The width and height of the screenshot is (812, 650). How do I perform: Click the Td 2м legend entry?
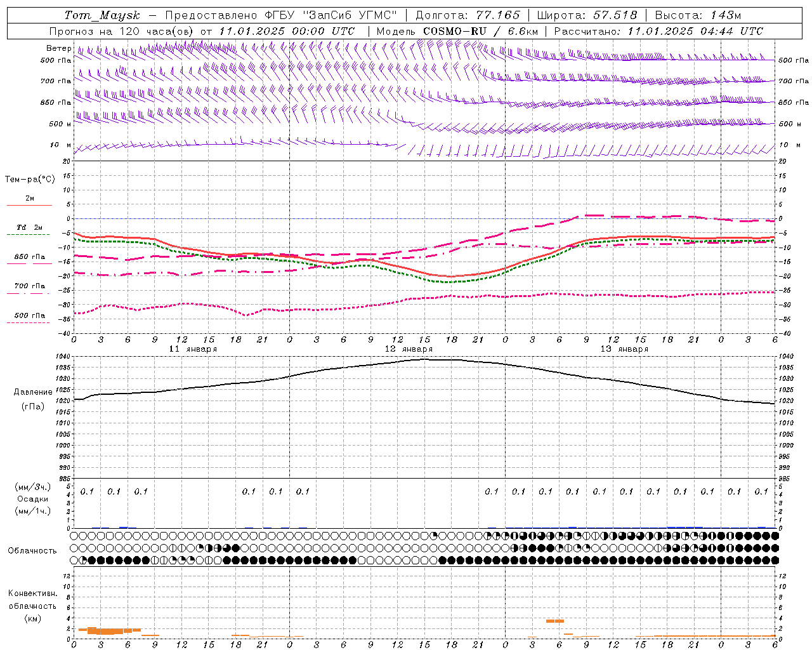coord(30,227)
